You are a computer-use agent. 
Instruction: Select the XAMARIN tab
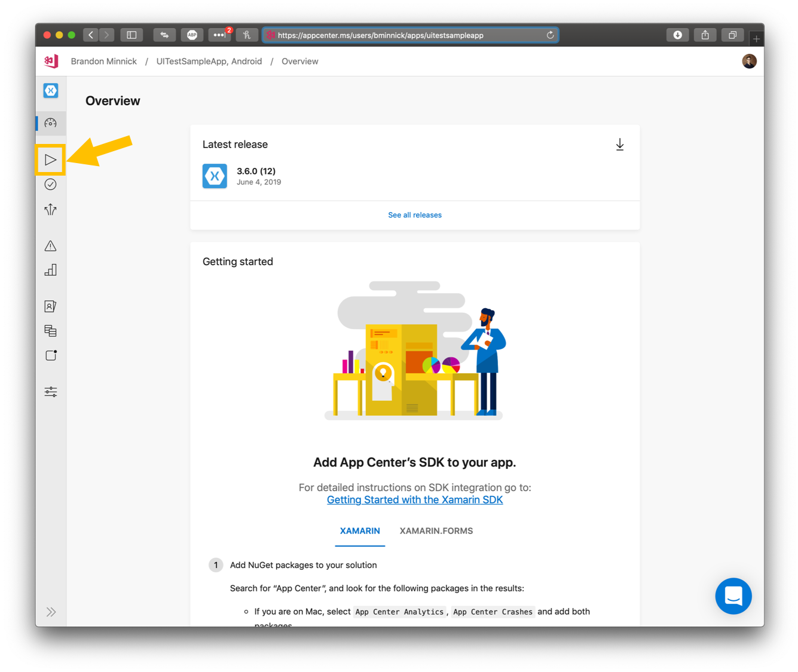point(360,531)
